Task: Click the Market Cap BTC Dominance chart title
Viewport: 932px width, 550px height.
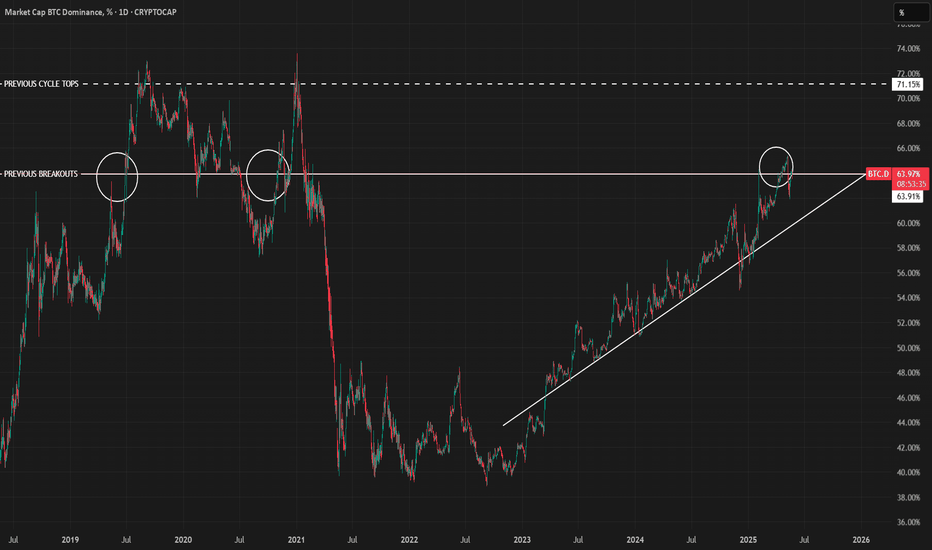Action: tap(90, 12)
